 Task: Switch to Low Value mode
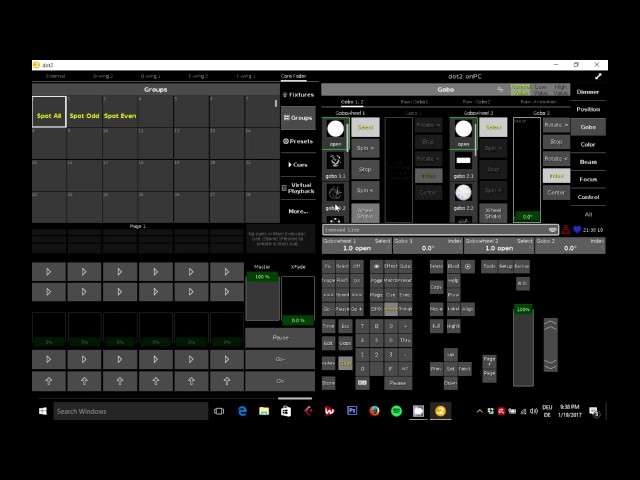pyautogui.click(x=540, y=90)
